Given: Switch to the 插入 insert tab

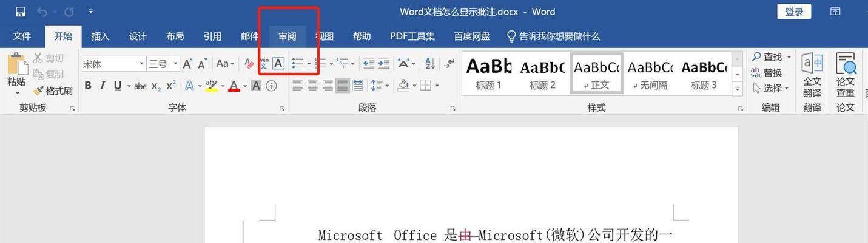Looking at the screenshot, I should pyautogui.click(x=100, y=36).
